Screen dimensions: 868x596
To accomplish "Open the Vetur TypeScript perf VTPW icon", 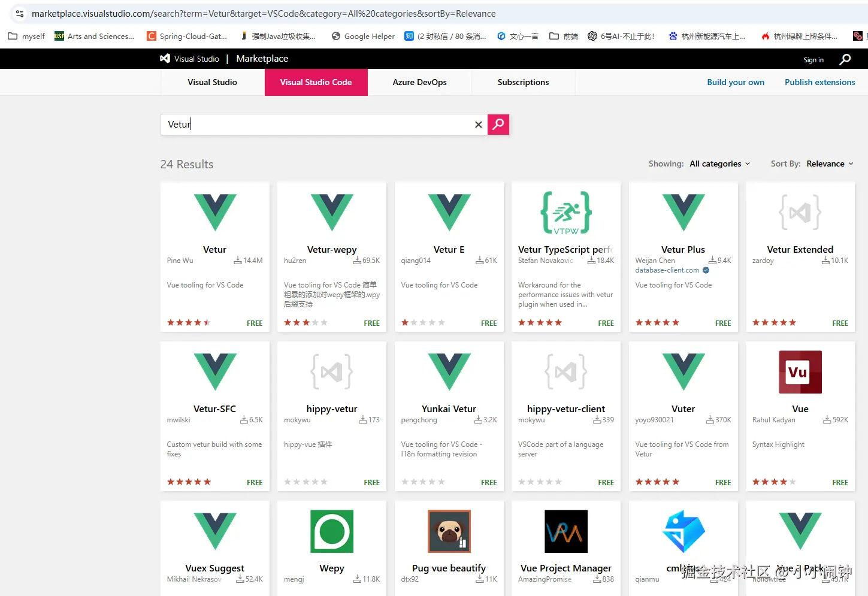I will 566,213.
